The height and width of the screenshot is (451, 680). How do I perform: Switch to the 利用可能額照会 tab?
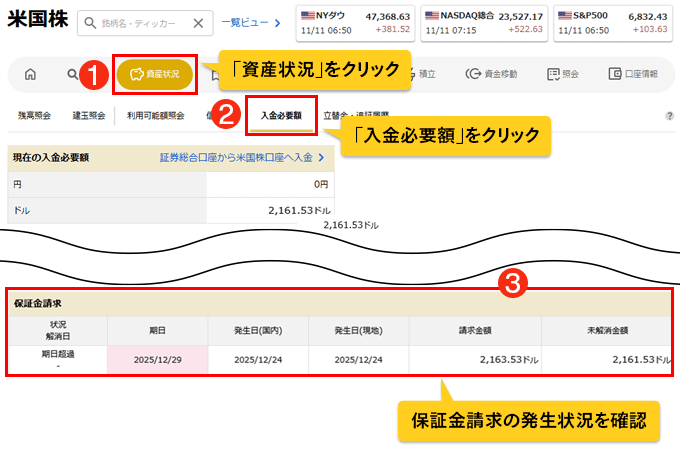click(156, 115)
